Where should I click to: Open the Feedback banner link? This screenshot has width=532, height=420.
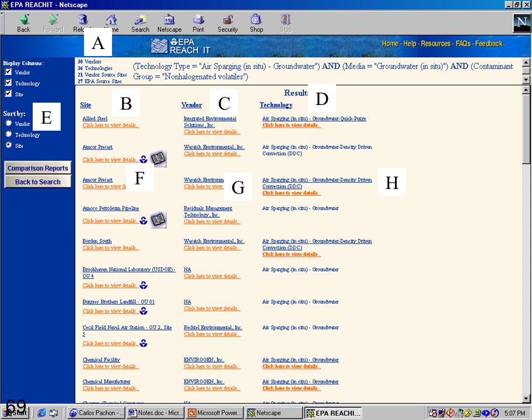pos(489,43)
